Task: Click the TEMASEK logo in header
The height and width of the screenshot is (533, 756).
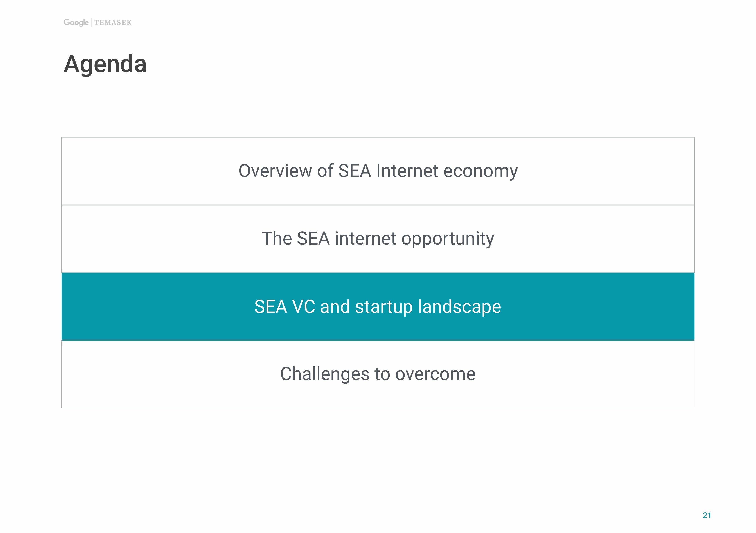Action: click(113, 23)
